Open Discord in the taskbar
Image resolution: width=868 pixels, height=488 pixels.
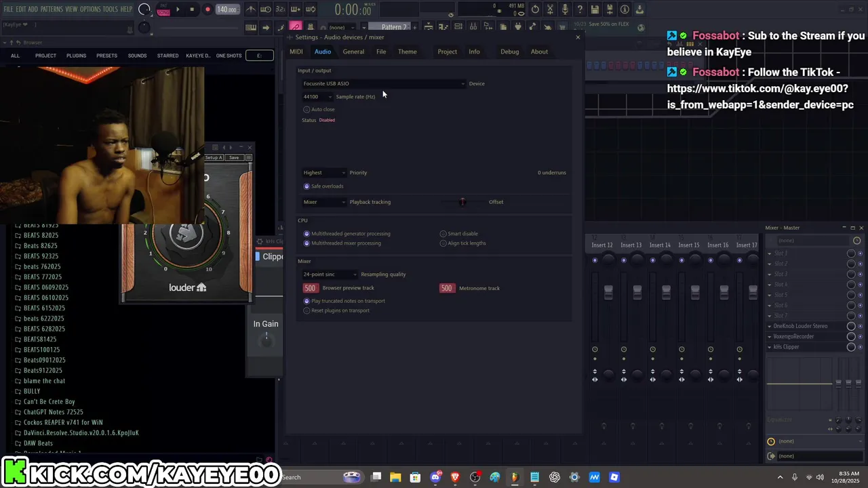(435, 477)
